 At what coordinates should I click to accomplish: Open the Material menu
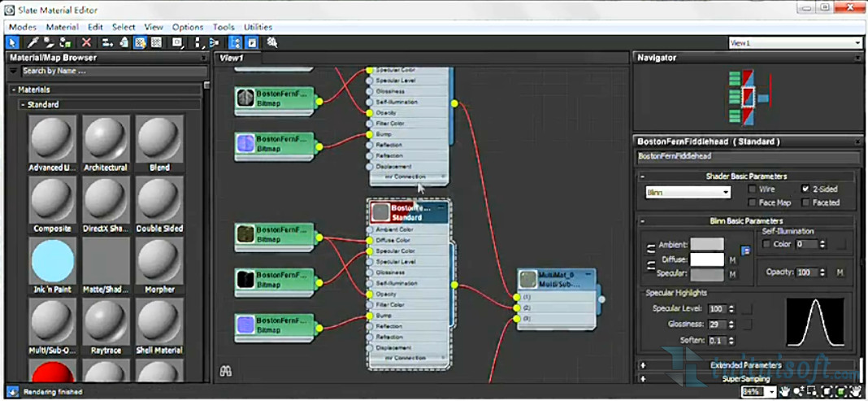tap(62, 27)
